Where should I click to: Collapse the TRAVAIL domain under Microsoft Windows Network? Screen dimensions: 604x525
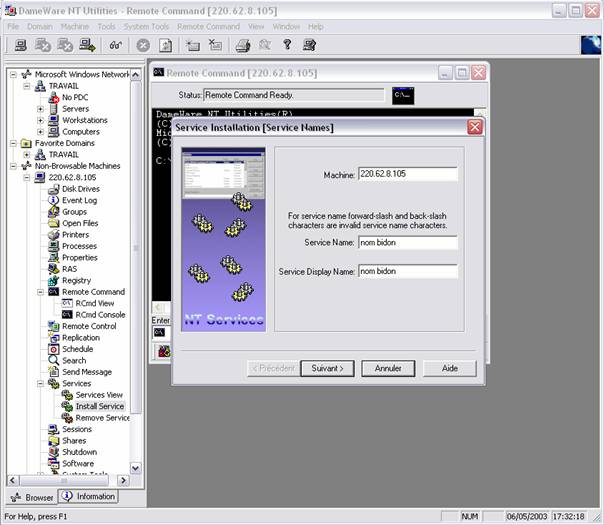pyautogui.click(x=27, y=86)
